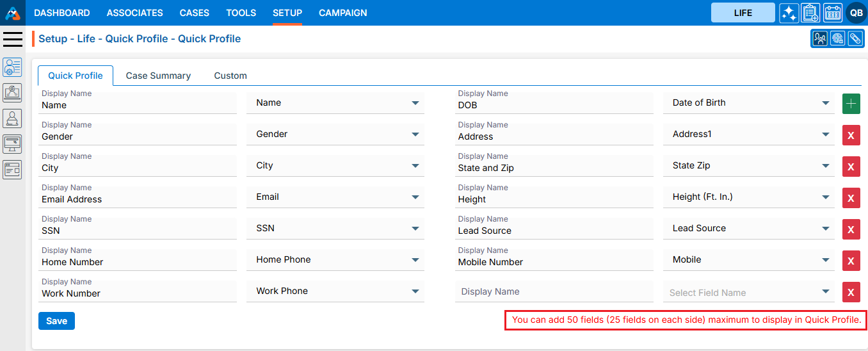Image resolution: width=868 pixels, height=351 pixels.
Task: Click the green plus add-field button
Action: coord(851,104)
